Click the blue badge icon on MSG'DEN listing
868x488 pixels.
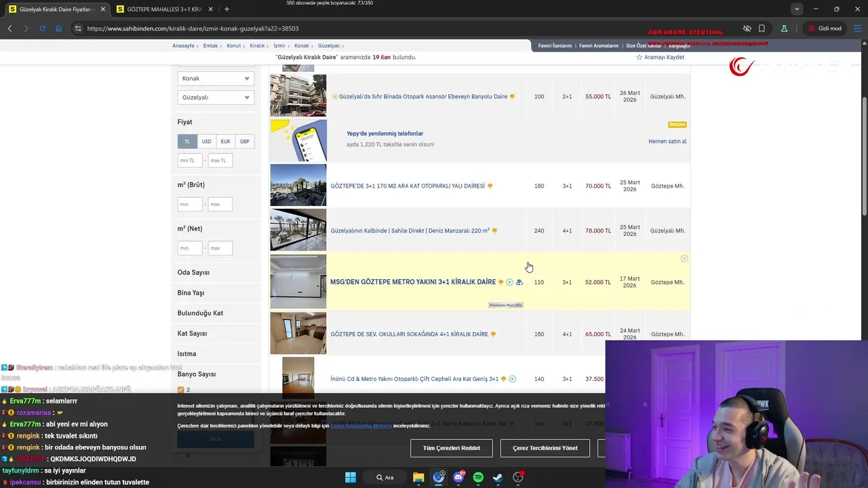tap(519, 282)
